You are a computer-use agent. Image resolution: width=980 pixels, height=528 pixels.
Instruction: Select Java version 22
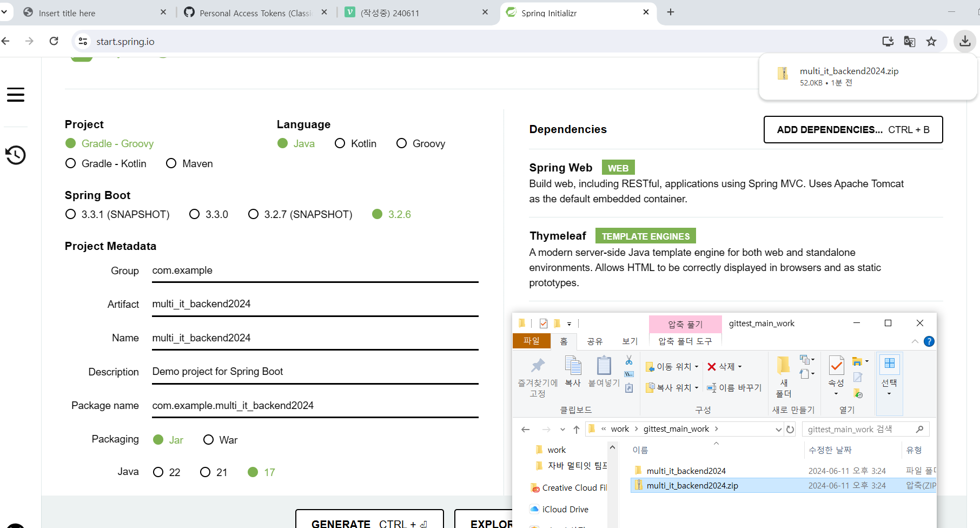pos(167,472)
